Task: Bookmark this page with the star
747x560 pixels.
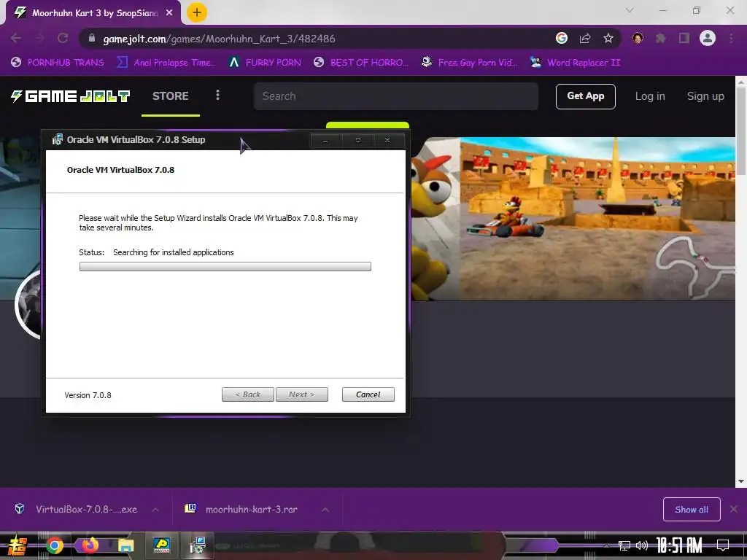Action: click(x=608, y=38)
